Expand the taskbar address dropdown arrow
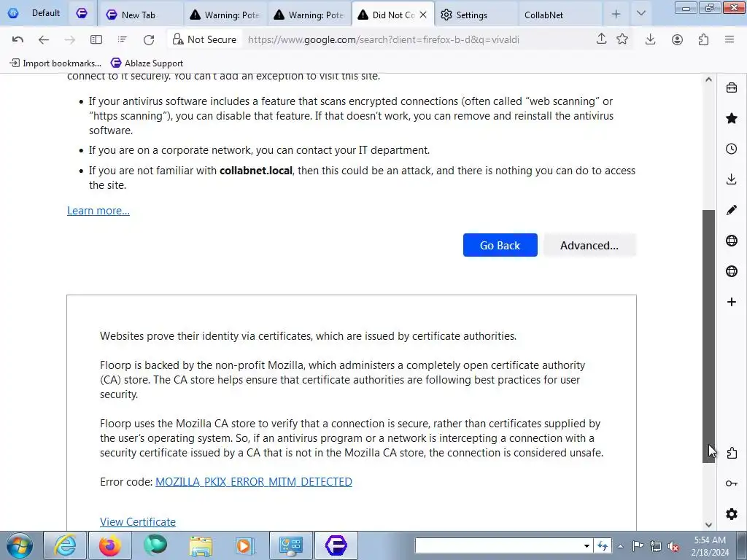The height and width of the screenshot is (560, 747). click(x=587, y=546)
